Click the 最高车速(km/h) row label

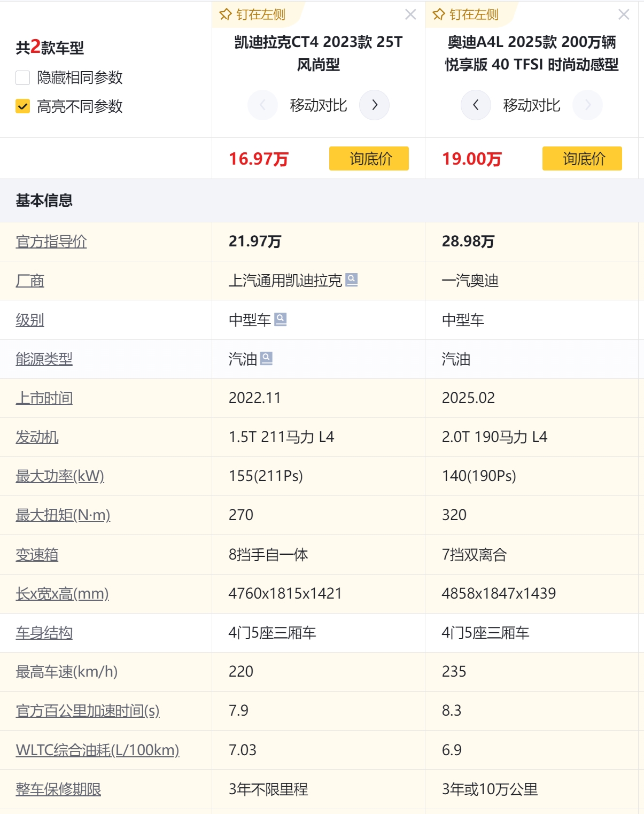(67, 672)
